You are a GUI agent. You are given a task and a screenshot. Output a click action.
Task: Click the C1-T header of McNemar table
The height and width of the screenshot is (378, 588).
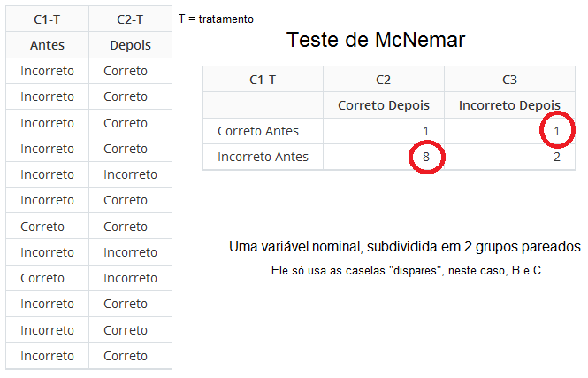pyautogui.click(x=263, y=80)
